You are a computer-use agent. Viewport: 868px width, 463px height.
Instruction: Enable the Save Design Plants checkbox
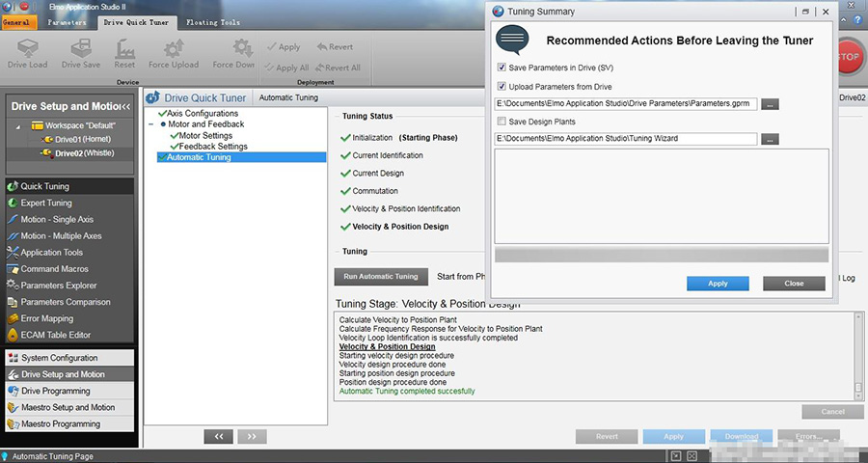[x=502, y=122]
